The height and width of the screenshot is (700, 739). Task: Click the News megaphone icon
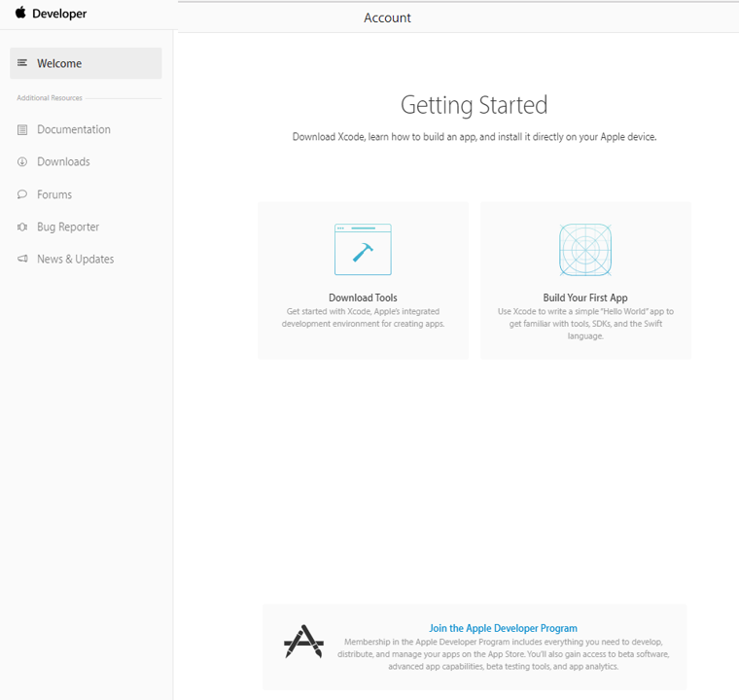pyautogui.click(x=22, y=259)
